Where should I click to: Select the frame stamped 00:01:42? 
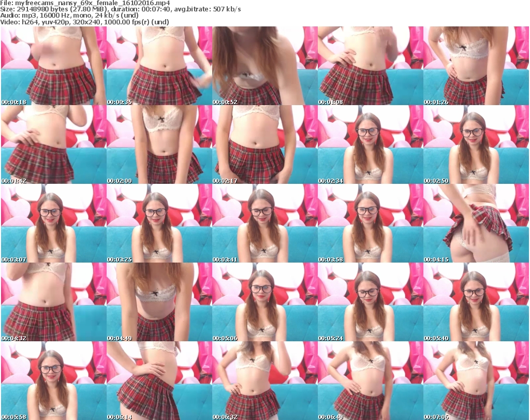click(x=53, y=144)
